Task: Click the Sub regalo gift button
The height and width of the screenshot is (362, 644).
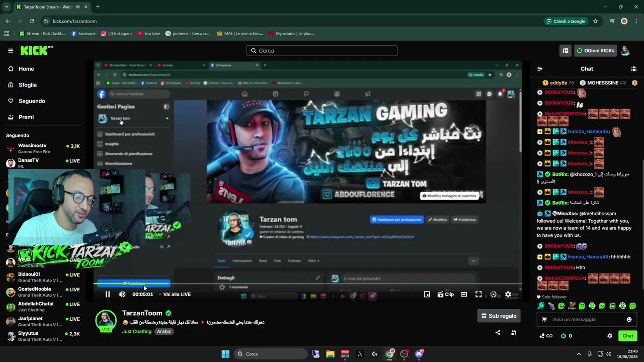Action: (x=499, y=316)
